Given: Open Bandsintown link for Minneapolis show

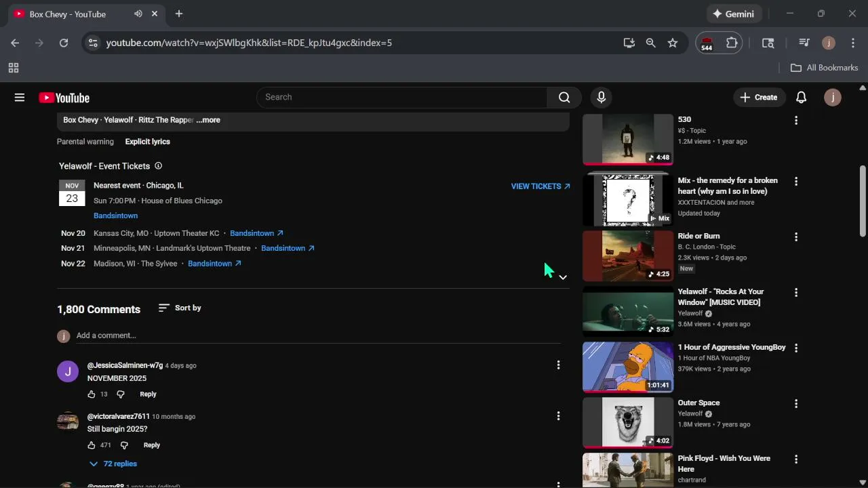Looking at the screenshot, I should tap(288, 248).
